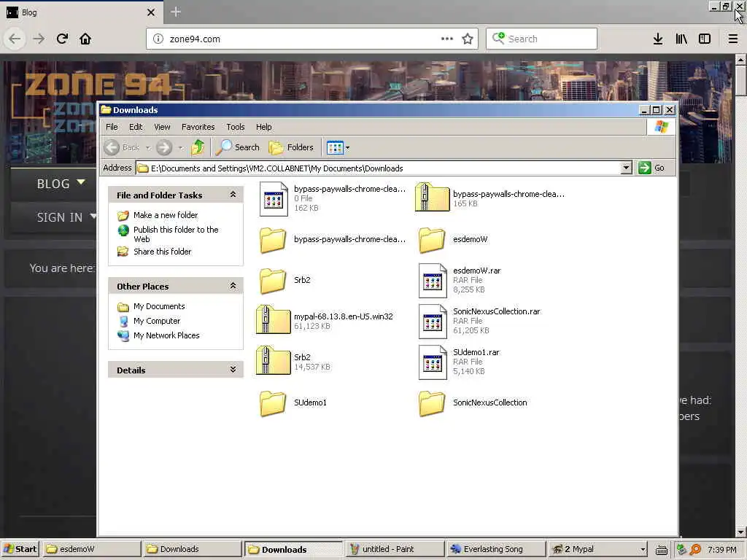Go back in the browser
The image size is (747, 560).
(x=15, y=39)
